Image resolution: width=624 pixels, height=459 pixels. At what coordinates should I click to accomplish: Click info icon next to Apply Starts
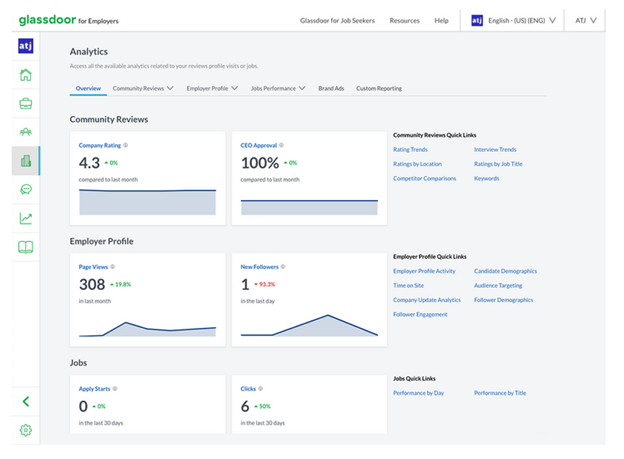[115, 389]
